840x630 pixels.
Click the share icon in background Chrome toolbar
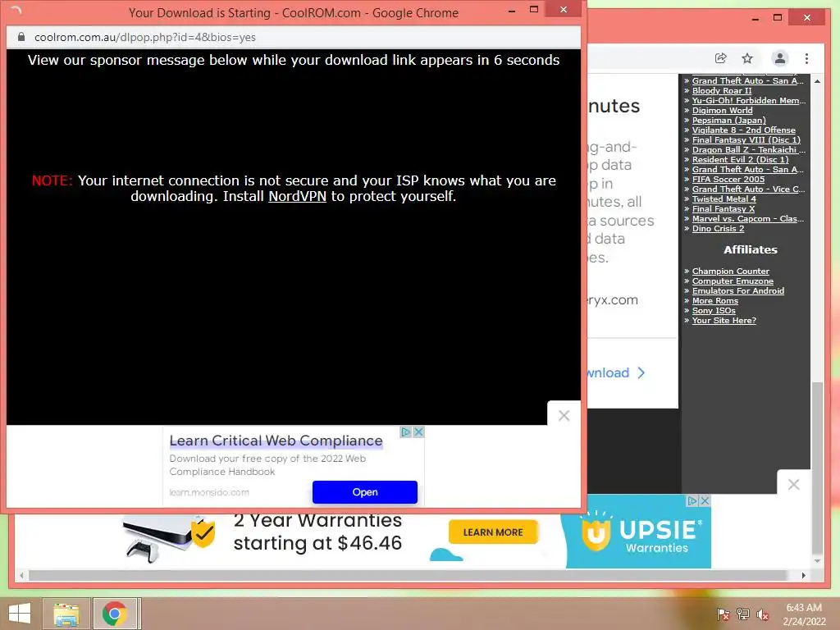point(720,58)
